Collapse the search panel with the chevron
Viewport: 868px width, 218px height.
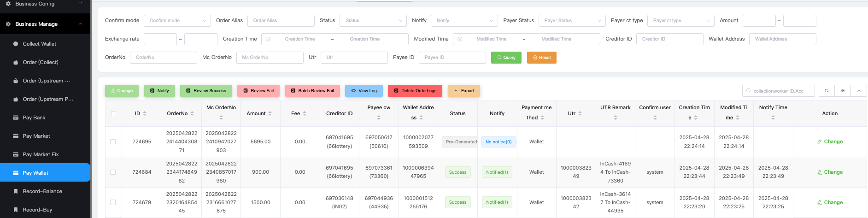859,91
